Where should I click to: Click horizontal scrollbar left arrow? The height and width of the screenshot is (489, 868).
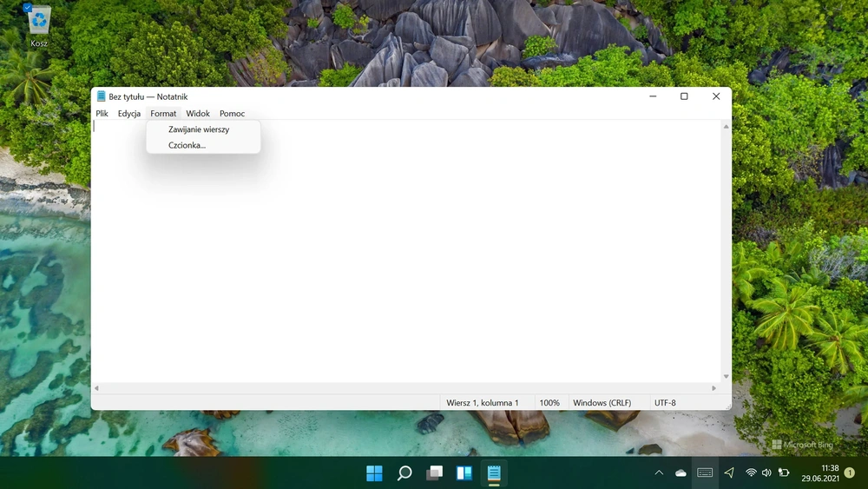pos(97,388)
